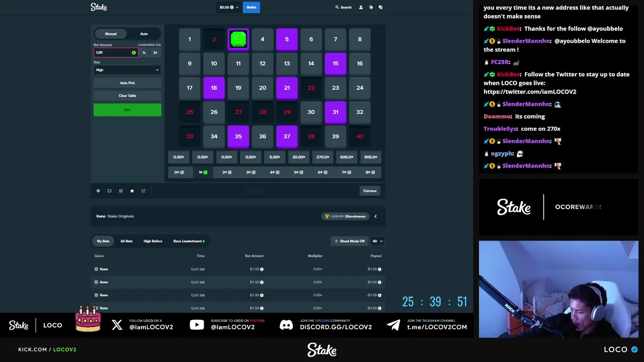
Task: Click the 5× hits indicator
Action: click(299, 172)
